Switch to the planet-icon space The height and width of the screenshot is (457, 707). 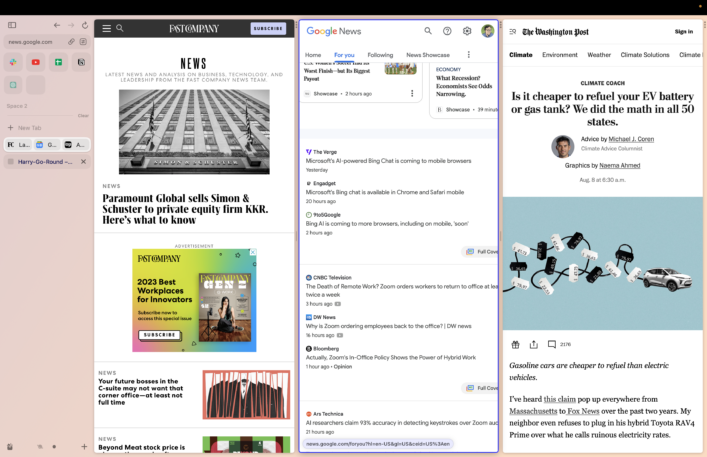pyautogui.click(x=40, y=447)
